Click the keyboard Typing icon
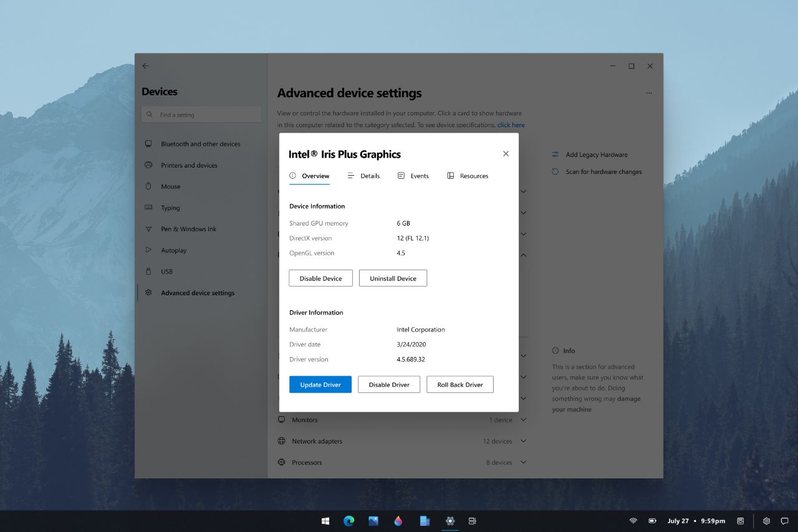Image resolution: width=798 pixels, height=532 pixels. pos(148,207)
